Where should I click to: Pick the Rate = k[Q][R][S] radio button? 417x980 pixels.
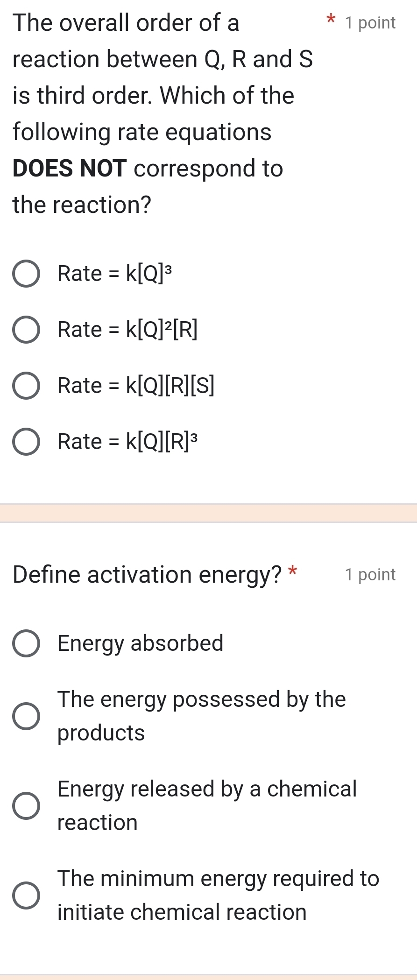click(x=26, y=386)
